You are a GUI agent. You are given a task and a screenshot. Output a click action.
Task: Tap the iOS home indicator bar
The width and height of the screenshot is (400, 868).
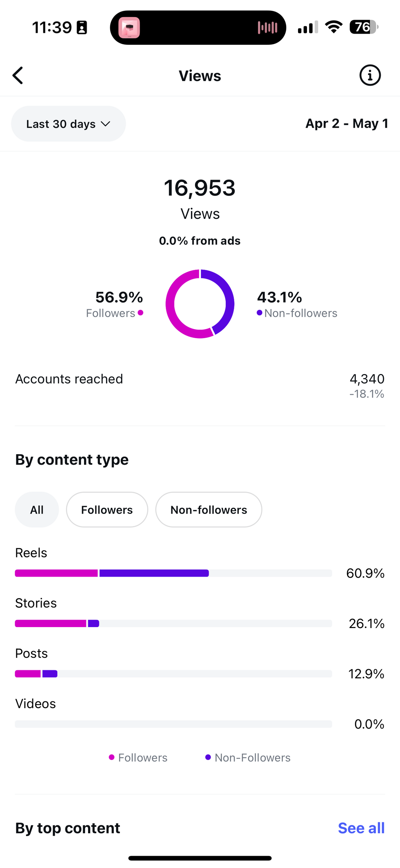tap(200, 858)
